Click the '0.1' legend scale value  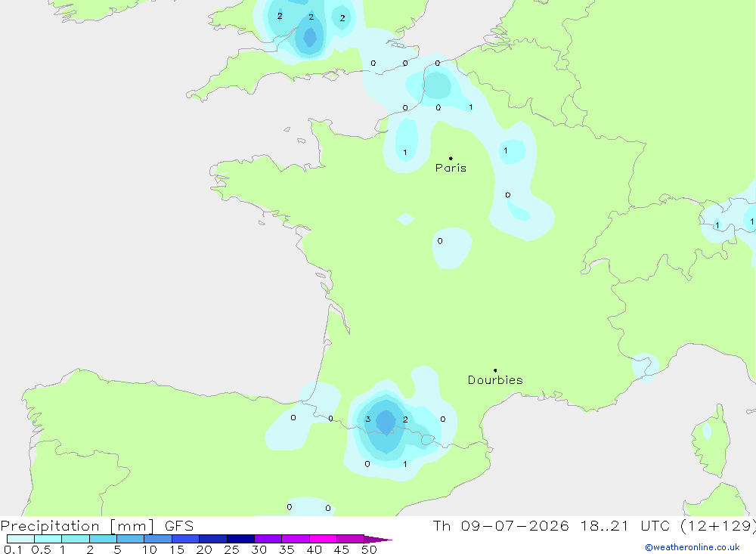pos(13,549)
